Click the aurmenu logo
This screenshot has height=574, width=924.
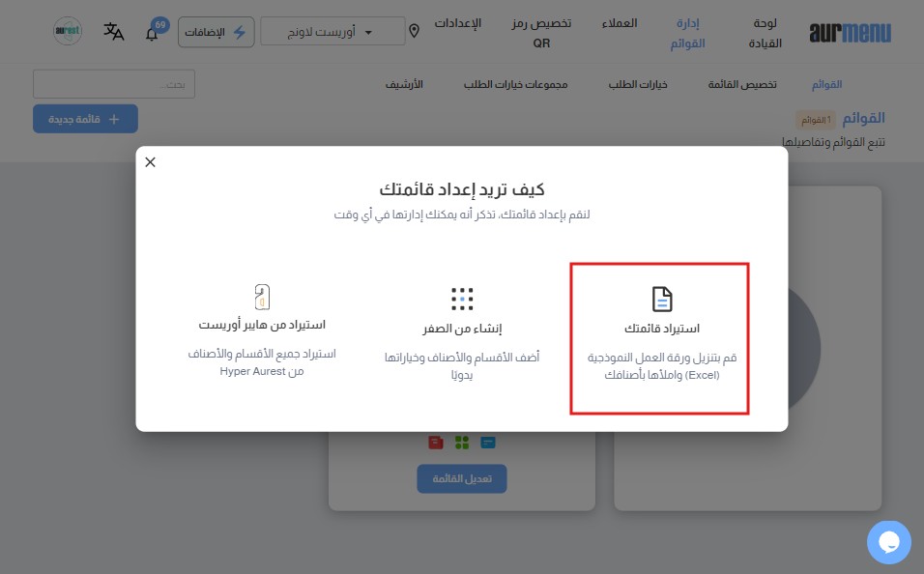[x=851, y=33]
